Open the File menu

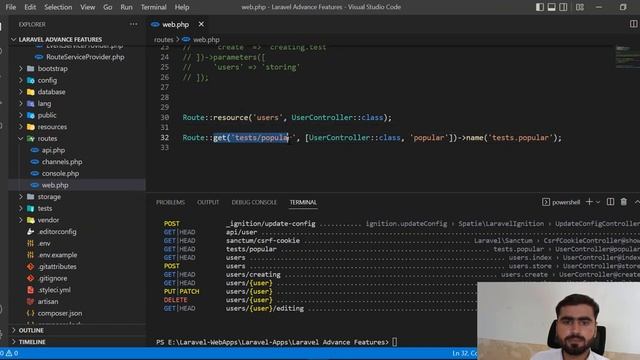(11, 7)
